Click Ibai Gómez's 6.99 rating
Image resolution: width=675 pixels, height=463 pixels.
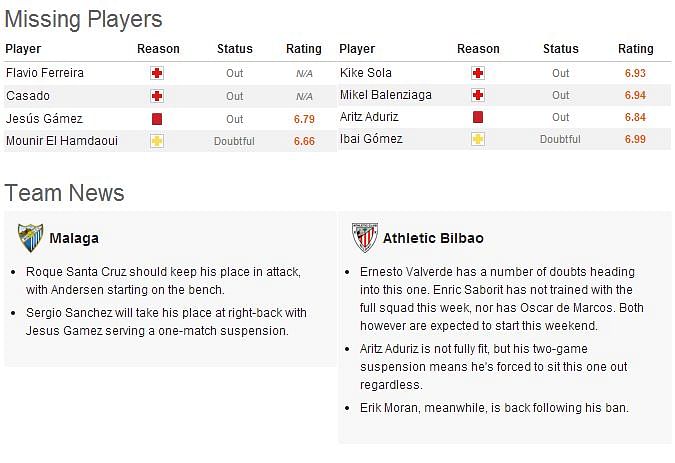(635, 139)
